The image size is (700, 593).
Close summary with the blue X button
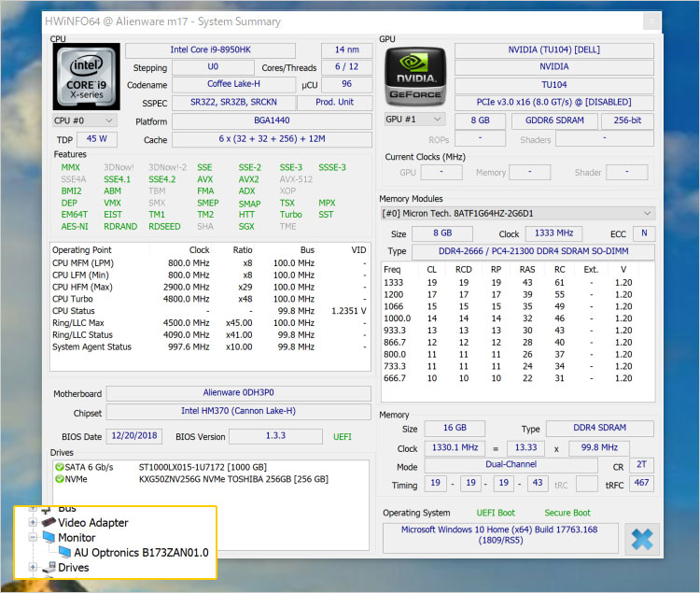coord(642,539)
